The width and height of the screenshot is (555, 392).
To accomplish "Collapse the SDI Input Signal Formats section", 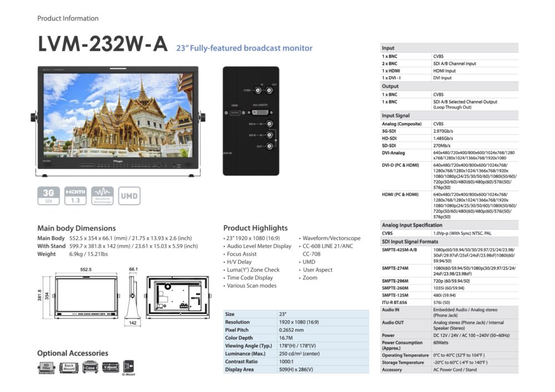I will 411,241.
